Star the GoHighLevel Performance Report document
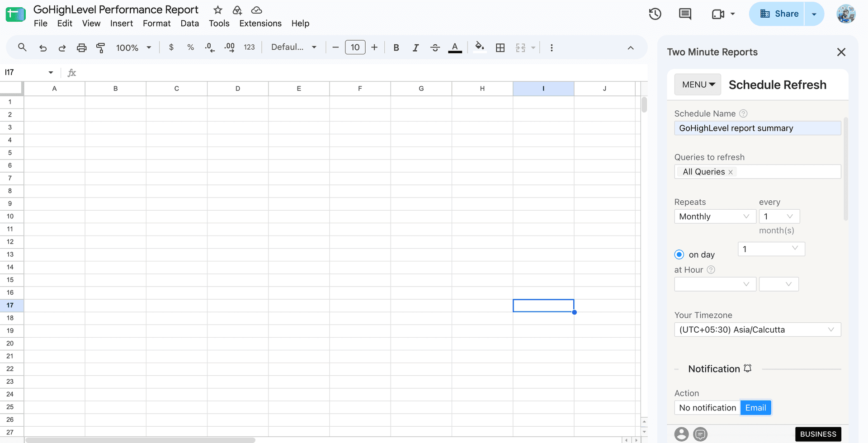 click(218, 10)
